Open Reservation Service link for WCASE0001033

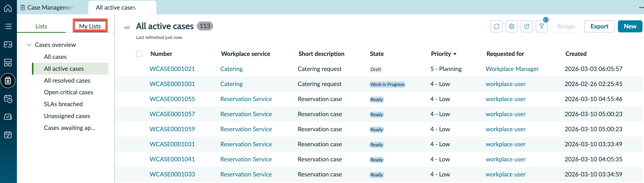click(246, 174)
